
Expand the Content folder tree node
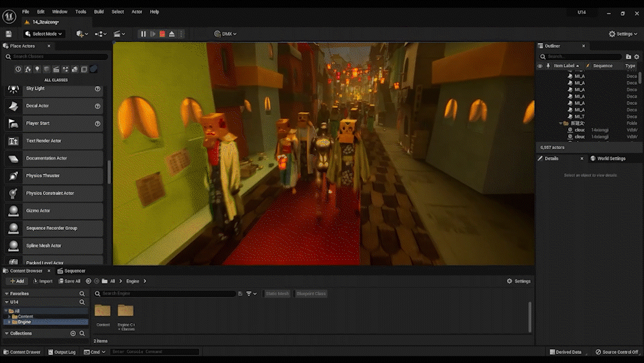[10, 317]
